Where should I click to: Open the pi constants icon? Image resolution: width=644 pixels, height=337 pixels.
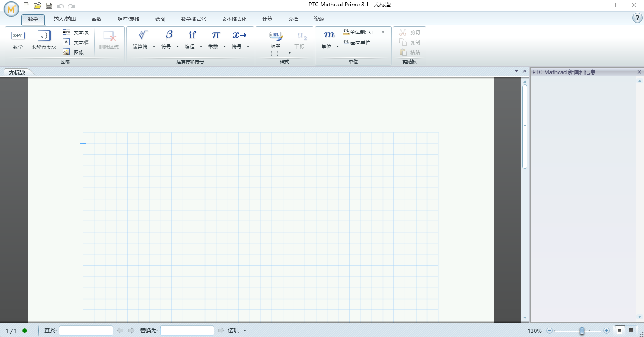(x=216, y=36)
